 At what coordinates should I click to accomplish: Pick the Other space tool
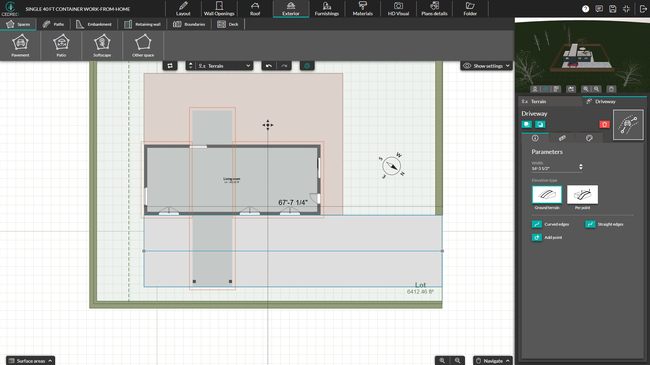pyautogui.click(x=143, y=46)
